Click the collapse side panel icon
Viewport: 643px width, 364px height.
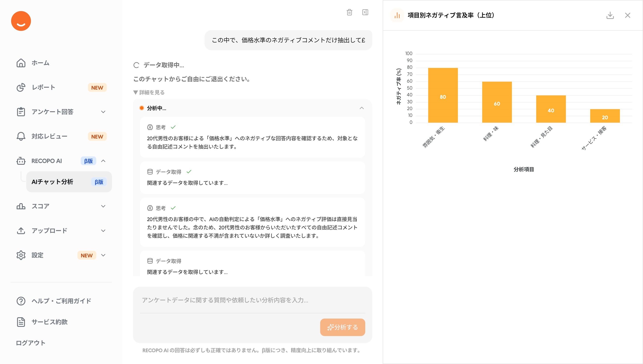pos(365,12)
